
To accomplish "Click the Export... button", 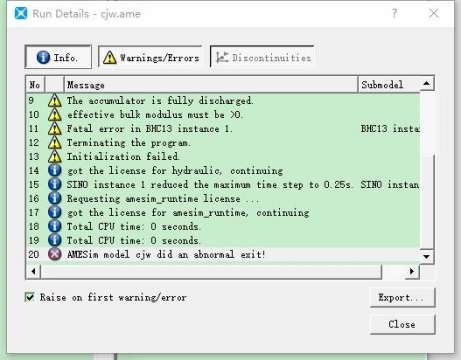I will click(x=402, y=297).
